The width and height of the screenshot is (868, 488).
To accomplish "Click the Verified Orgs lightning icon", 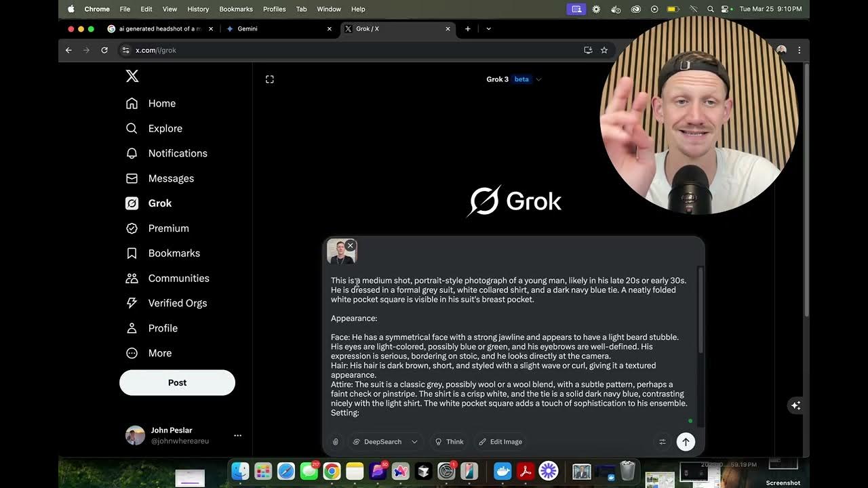I will (132, 303).
